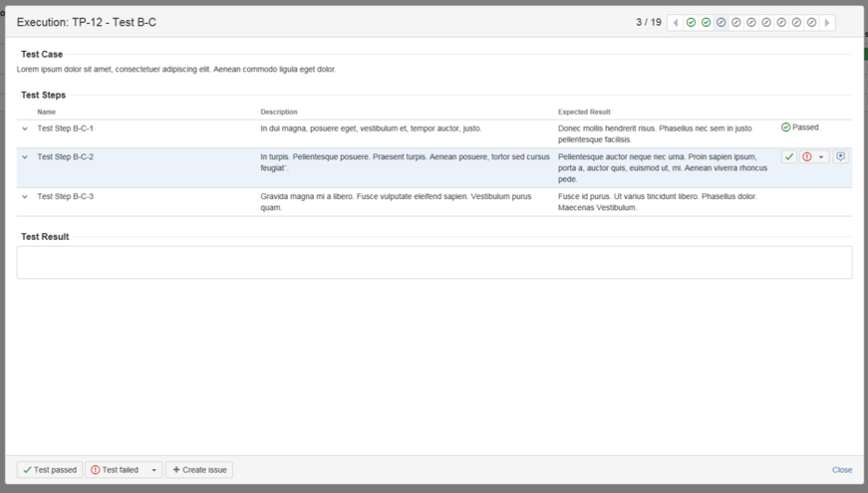Image resolution: width=868 pixels, height=493 pixels.
Task: Add comment to Test Step B-C-2
Action: 840,156
